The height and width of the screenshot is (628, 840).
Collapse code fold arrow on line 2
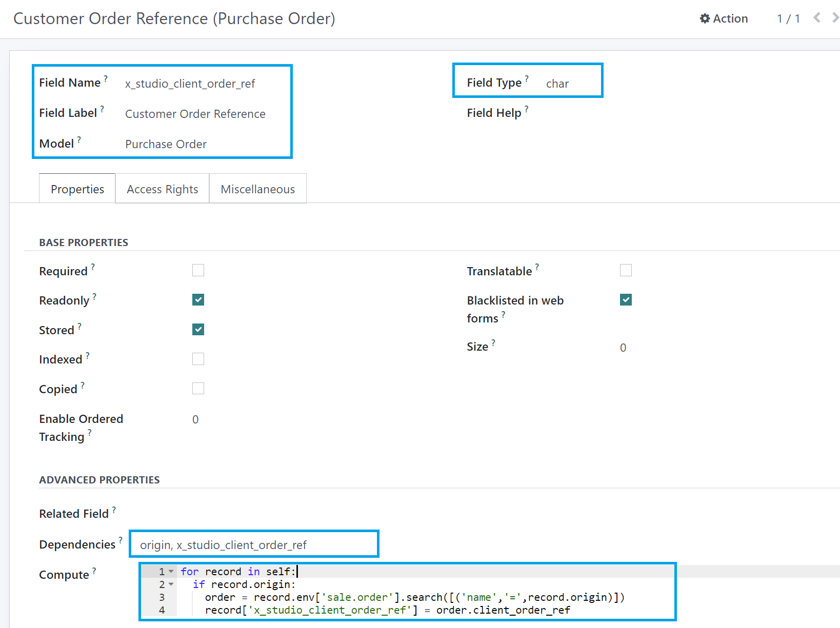pos(171,584)
